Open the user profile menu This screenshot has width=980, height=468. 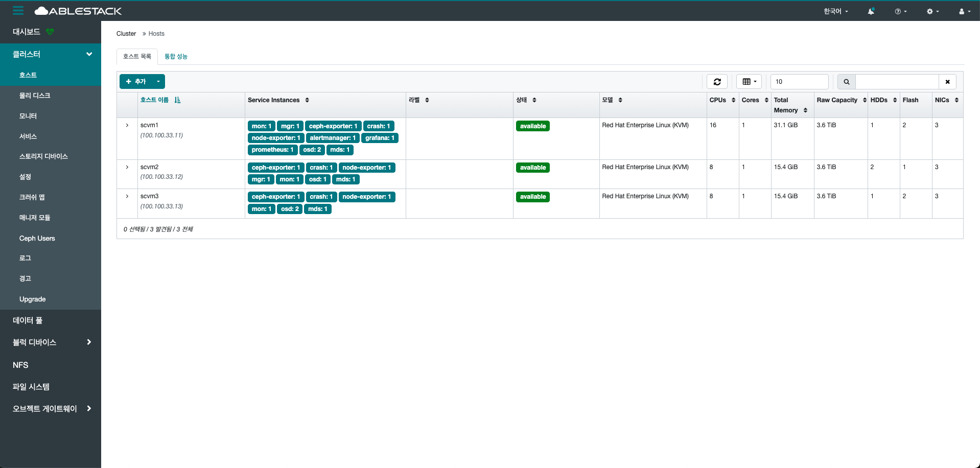[x=964, y=11]
